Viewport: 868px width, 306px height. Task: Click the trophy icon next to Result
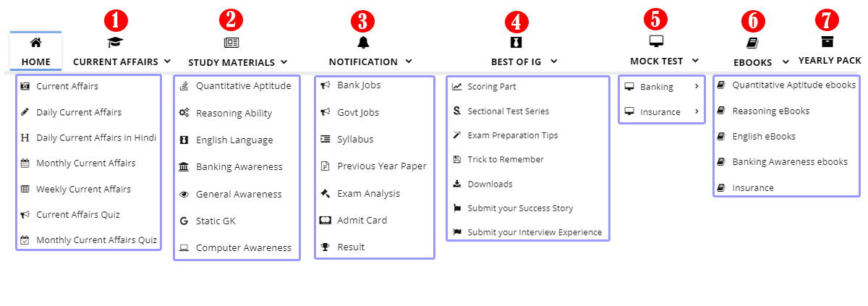pos(325,247)
